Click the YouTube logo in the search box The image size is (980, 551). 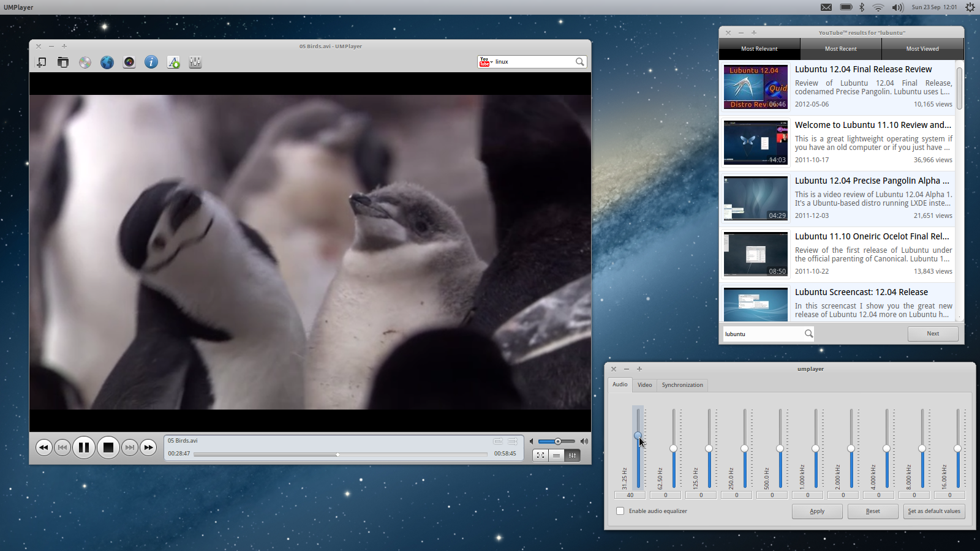click(485, 62)
